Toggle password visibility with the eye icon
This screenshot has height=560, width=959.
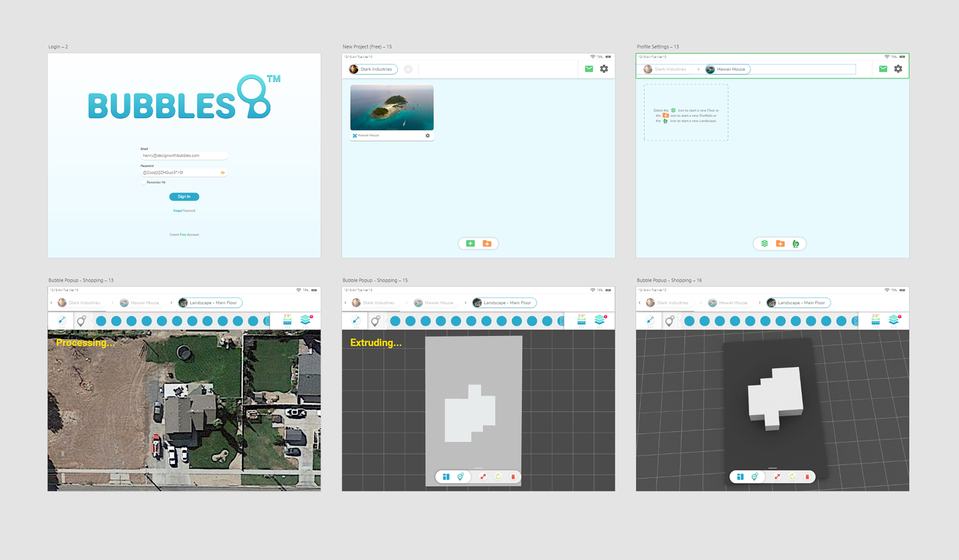tap(222, 172)
